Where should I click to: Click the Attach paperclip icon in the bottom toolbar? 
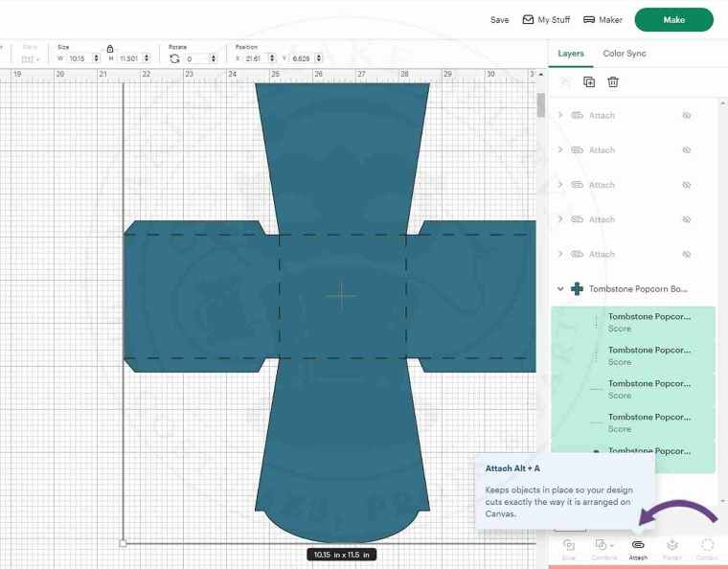[x=638, y=544]
